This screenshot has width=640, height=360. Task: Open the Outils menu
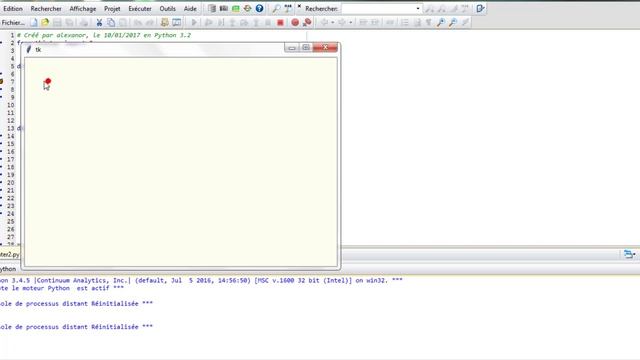(167, 9)
